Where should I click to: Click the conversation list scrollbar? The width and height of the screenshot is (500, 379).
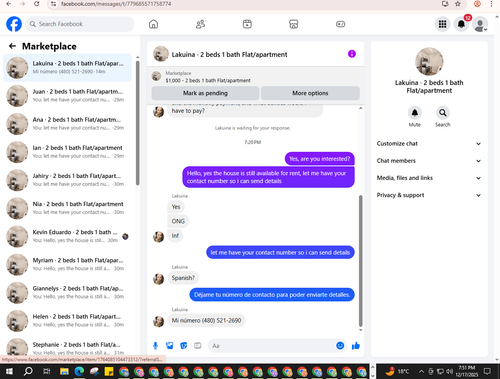(138, 123)
